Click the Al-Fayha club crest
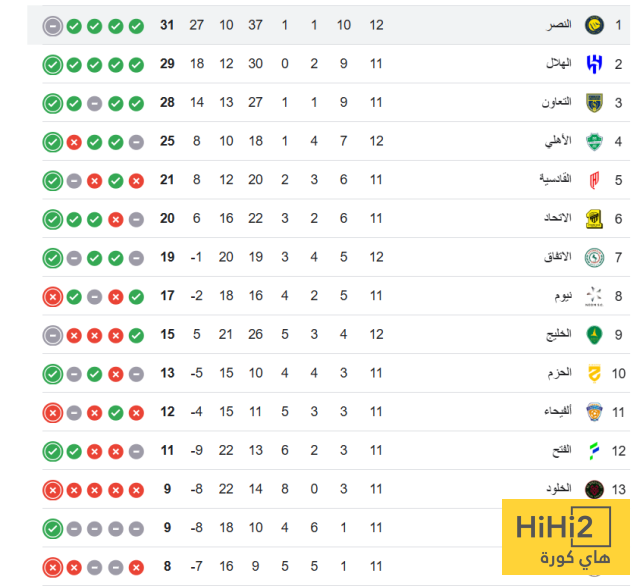The width and height of the screenshot is (640, 586). pos(594,411)
